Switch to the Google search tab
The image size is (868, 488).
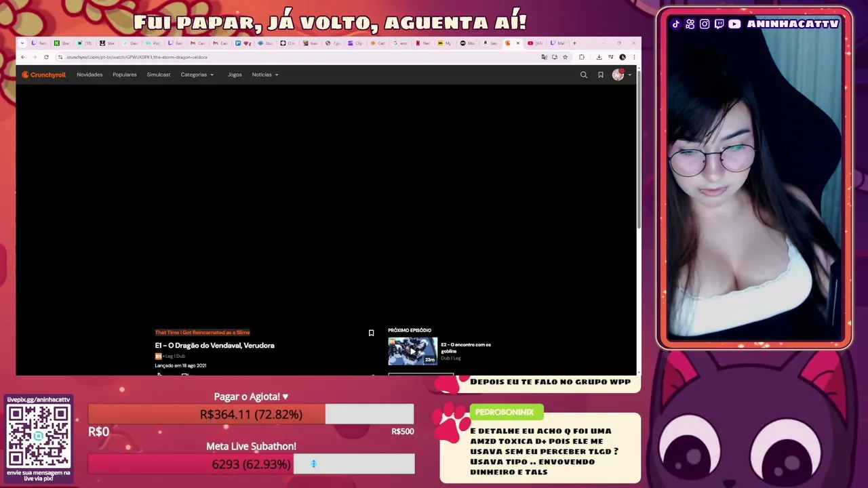401,43
